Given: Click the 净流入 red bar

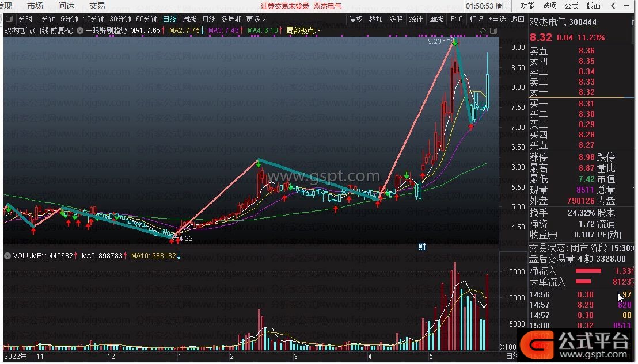Looking at the screenshot, I should pos(588,271).
